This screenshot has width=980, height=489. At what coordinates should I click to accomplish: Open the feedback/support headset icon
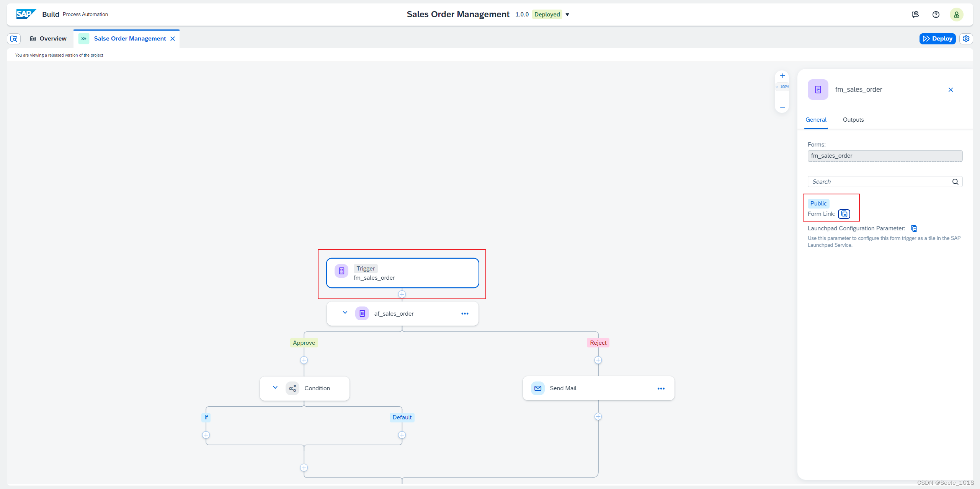click(915, 15)
